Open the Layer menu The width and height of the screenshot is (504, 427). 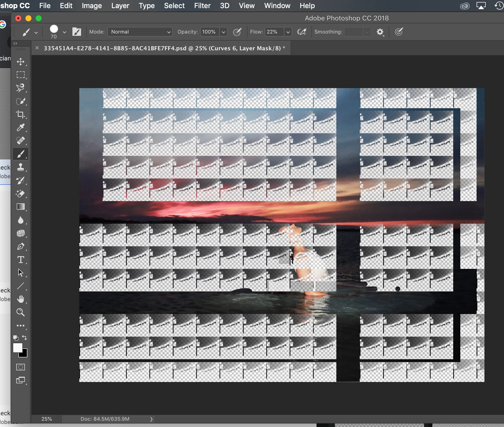click(x=120, y=6)
